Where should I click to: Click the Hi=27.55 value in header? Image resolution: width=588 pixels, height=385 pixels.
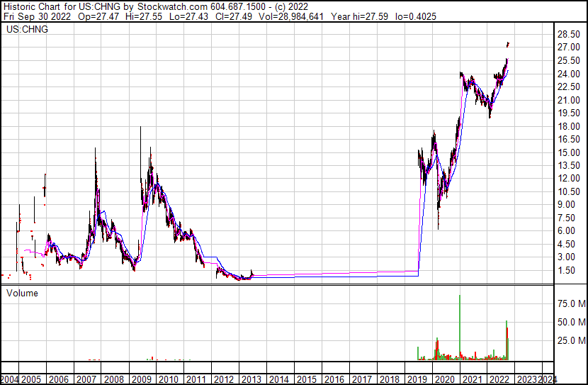pos(144,16)
